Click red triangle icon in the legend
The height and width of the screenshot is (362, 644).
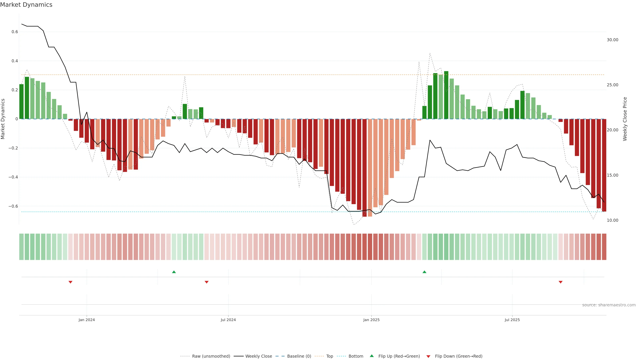pyautogui.click(x=428, y=356)
